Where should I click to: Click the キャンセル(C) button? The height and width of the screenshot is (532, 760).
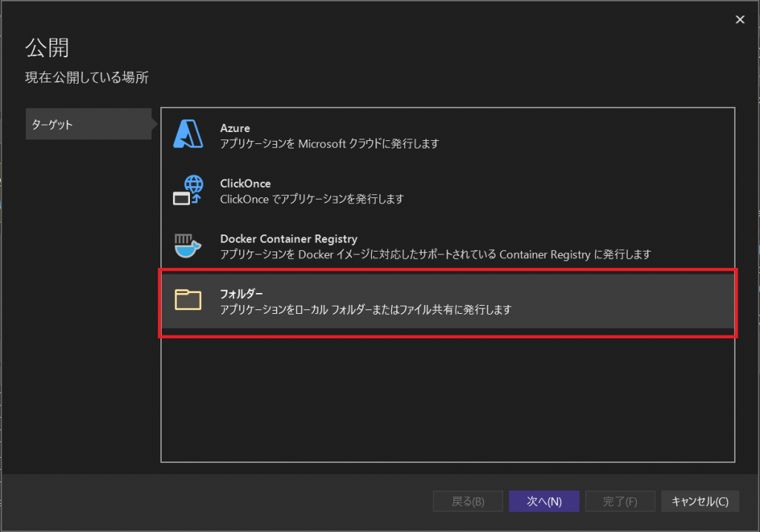[x=700, y=501]
